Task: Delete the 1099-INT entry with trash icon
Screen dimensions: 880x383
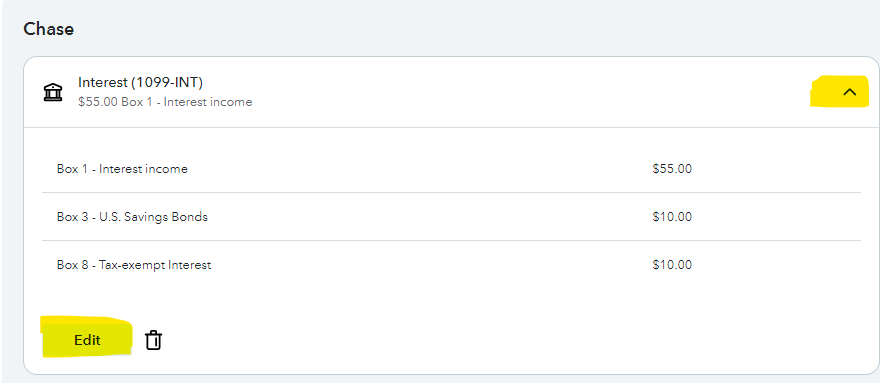Action: (x=153, y=340)
